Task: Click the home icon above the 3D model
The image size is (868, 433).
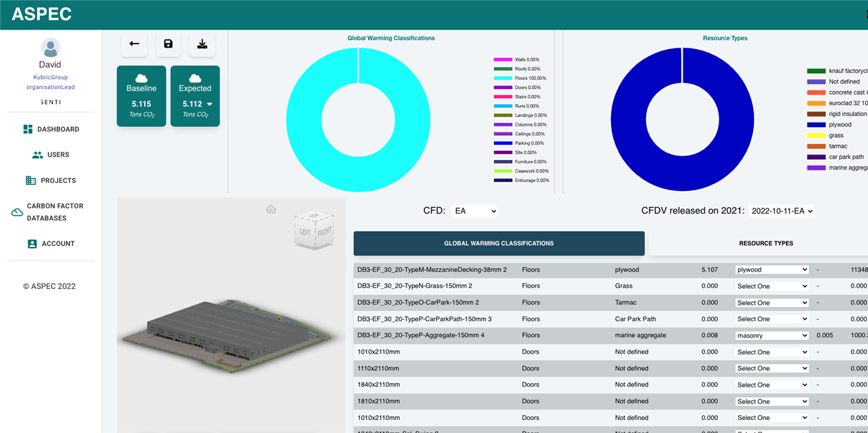Action: pos(271,209)
